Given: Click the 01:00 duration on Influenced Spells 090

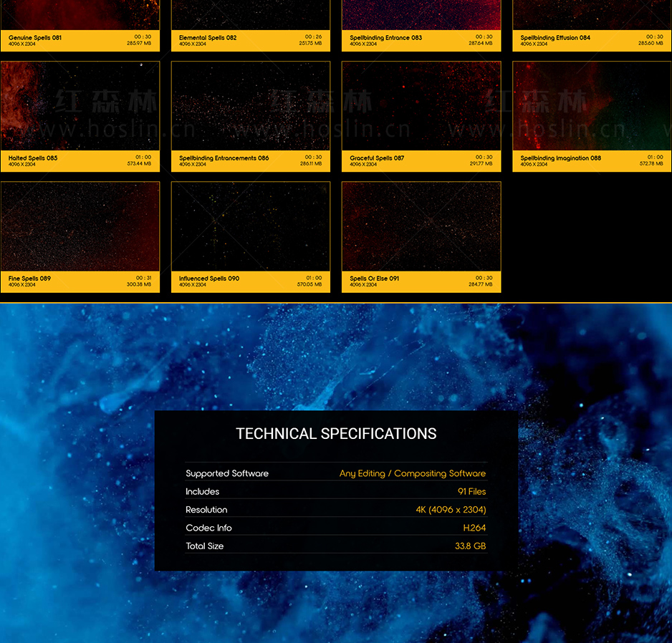Looking at the screenshot, I should pyautogui.click(x=314, y=278).
